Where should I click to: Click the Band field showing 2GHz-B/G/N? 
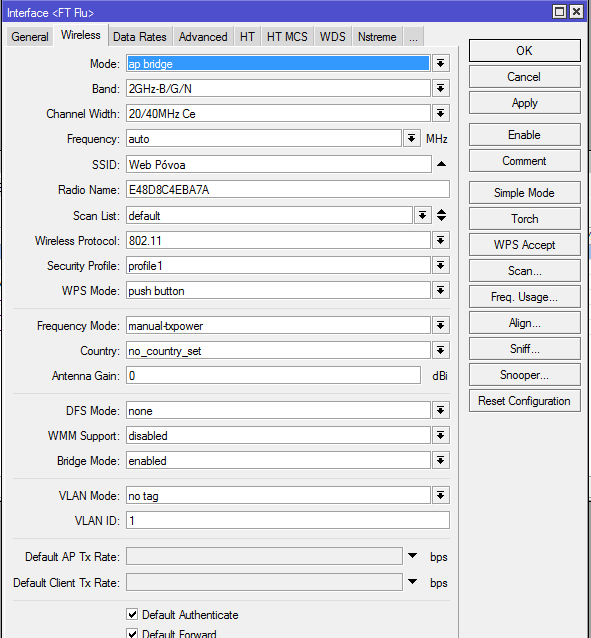278,88
